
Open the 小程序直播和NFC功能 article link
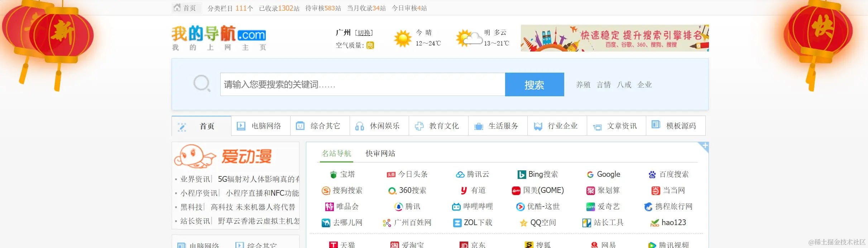pyautogui.click(x=263, y=193)
